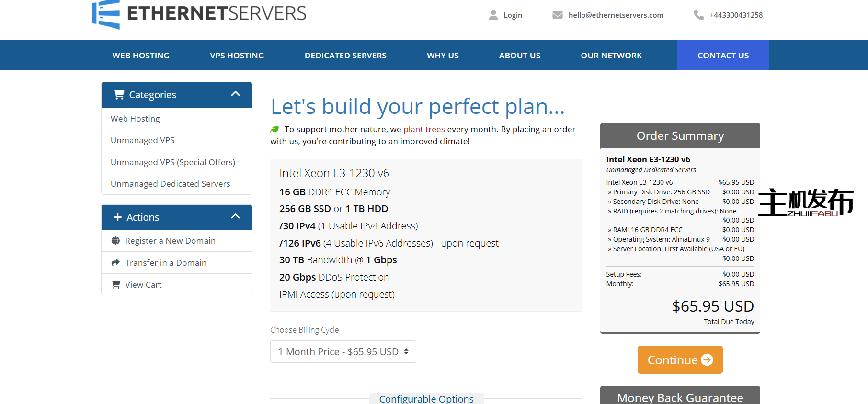This screenshot has height=404, width=868.
Task: Click the phone handset icon
Action: click(698, 15)
